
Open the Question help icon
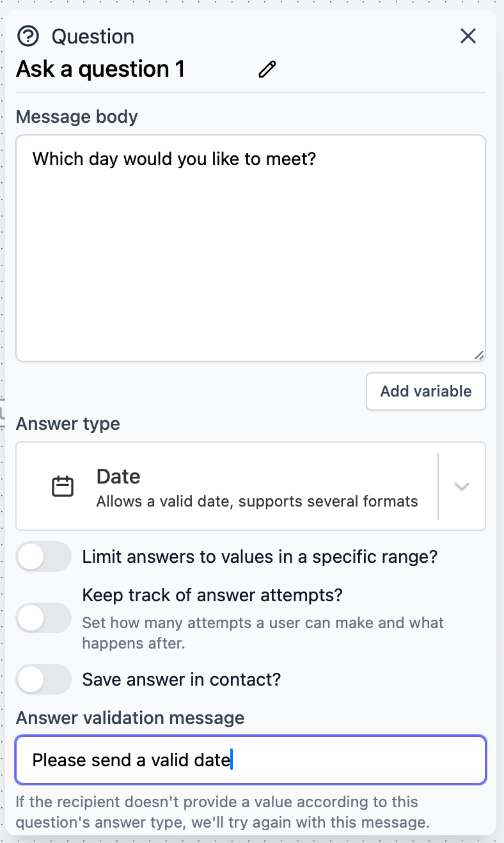click(x=28, y=36)
